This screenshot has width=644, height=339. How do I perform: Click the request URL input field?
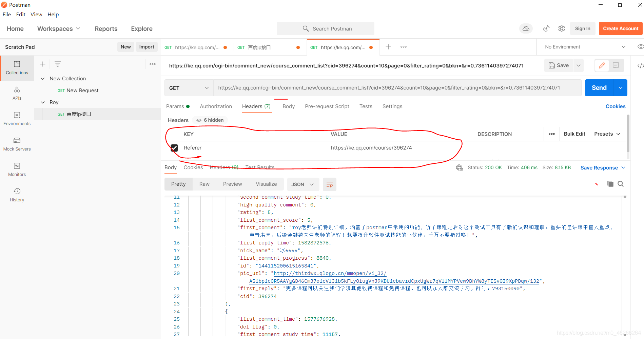click(397, 88)
